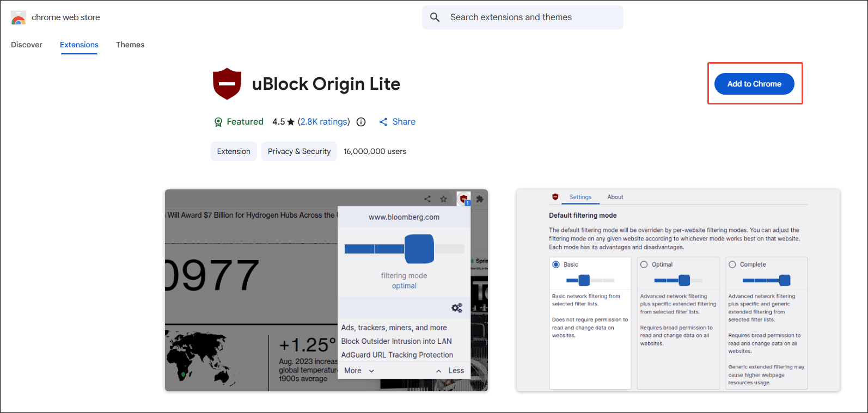Open the About tab in preview
Screen dimensions: 868x413
click(x=615, y=197)
